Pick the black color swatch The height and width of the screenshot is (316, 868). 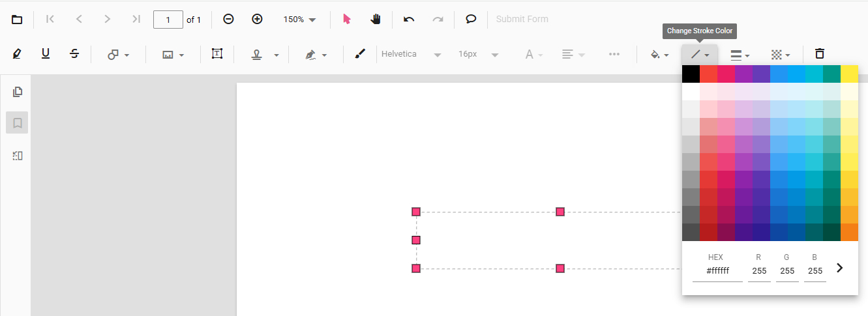[691, 74]
